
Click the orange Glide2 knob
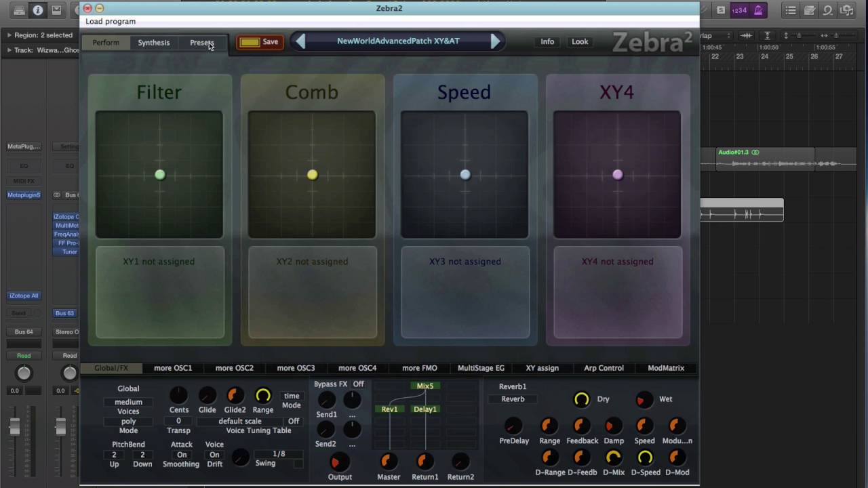[235, 394]
